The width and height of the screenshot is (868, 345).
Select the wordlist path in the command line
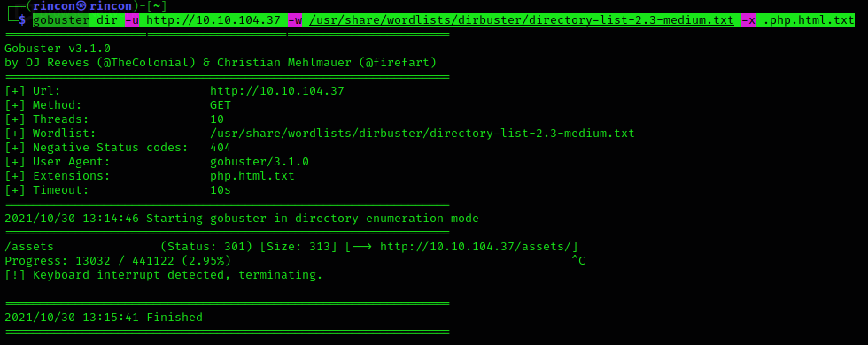point(522,20)
